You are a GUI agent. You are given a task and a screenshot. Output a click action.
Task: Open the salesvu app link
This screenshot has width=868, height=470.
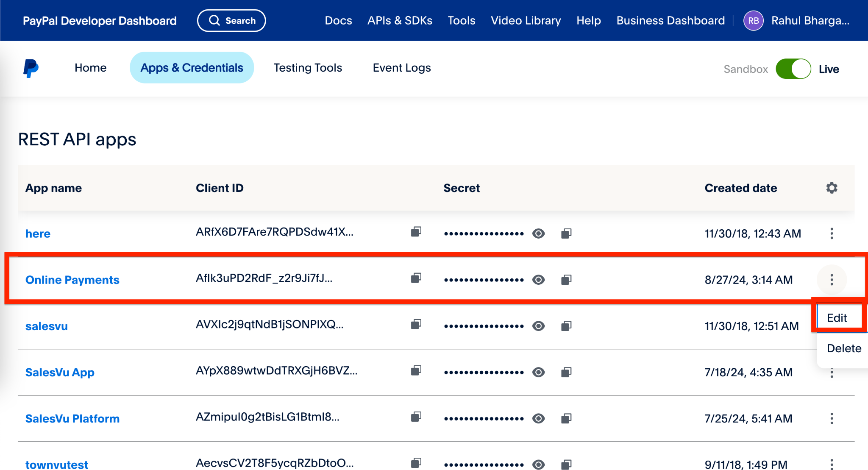47,326
